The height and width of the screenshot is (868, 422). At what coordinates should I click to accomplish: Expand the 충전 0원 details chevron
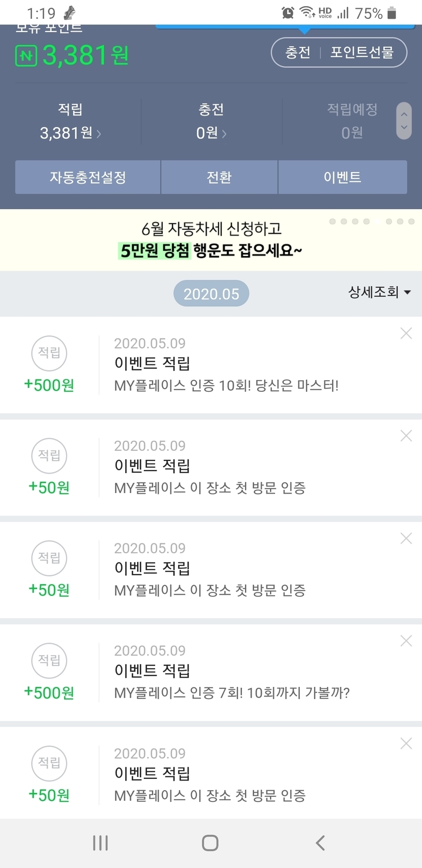224,134
